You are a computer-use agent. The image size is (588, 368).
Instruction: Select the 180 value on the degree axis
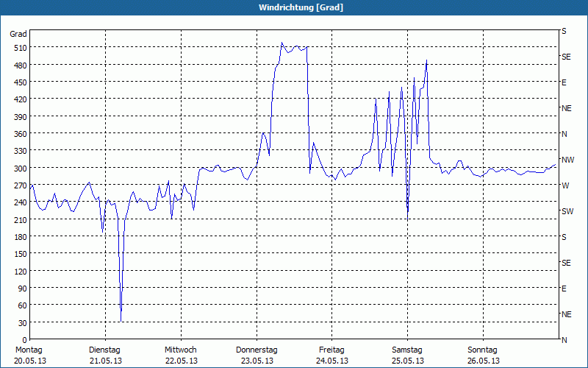click(x=21, y=237)
